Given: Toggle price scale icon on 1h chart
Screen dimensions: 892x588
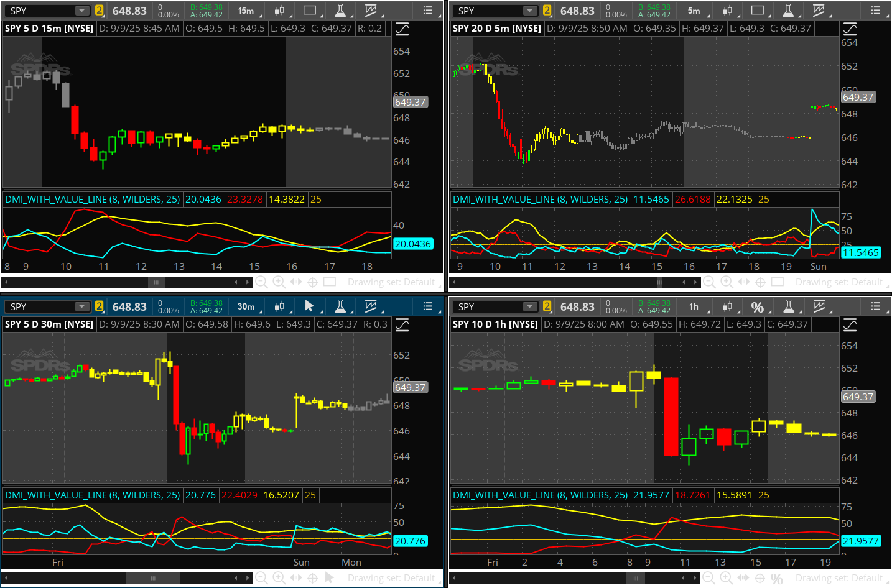Looking at the screenshot, I should 850,324.
